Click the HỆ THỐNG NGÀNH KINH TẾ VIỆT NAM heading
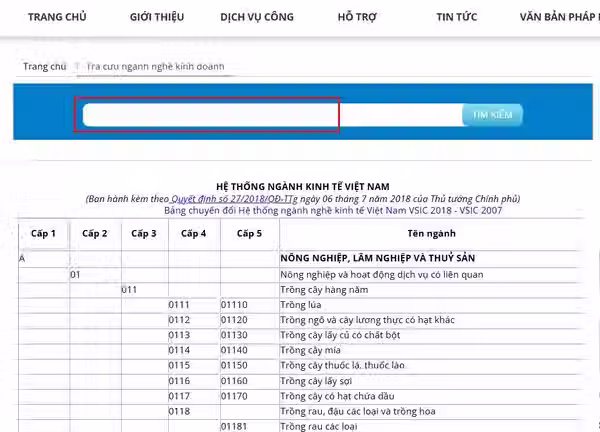 303,187
